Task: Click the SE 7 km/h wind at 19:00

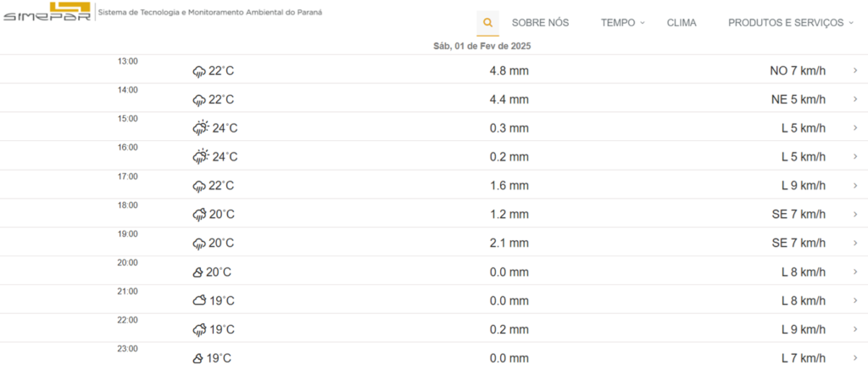Action: coord(798,244)
